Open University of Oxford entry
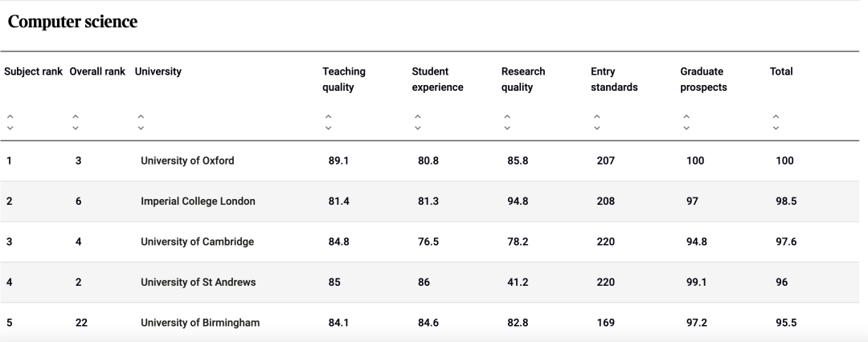 (x=187, y=161)
